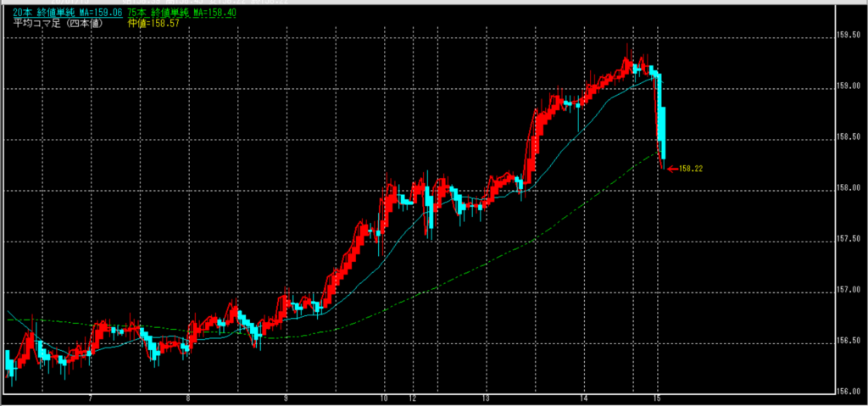Select date marker 12 on time axis

[x=413, y=398]
